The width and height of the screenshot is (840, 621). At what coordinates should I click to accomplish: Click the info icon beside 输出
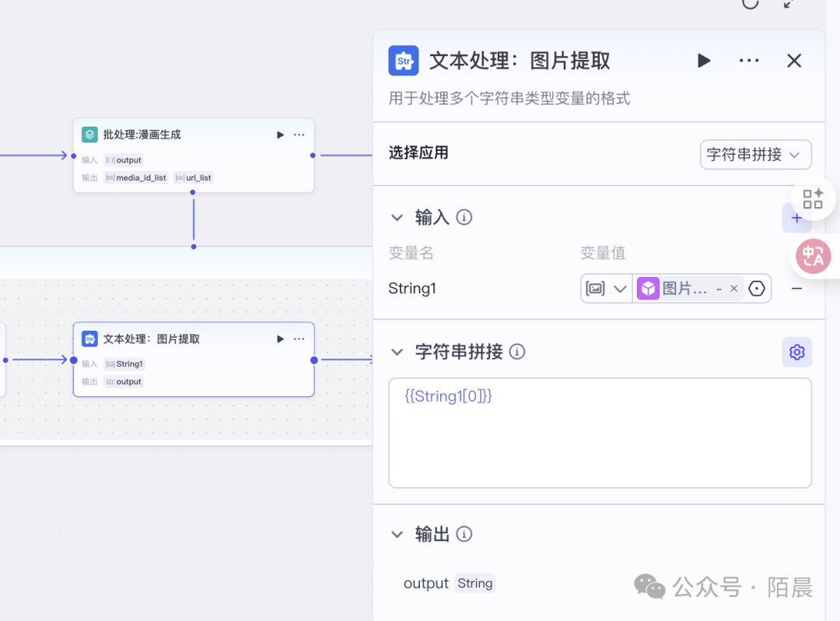point(464,535)
